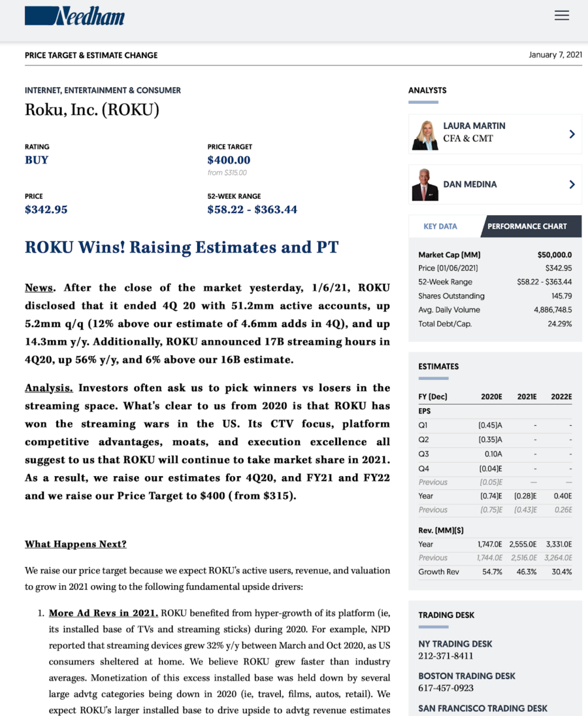This screenshot has width=588, height=716.
Task: Click the headline ROKU Wins! Raising Estimates and PT
Action: pyautogui.click(x=182, y=247)
